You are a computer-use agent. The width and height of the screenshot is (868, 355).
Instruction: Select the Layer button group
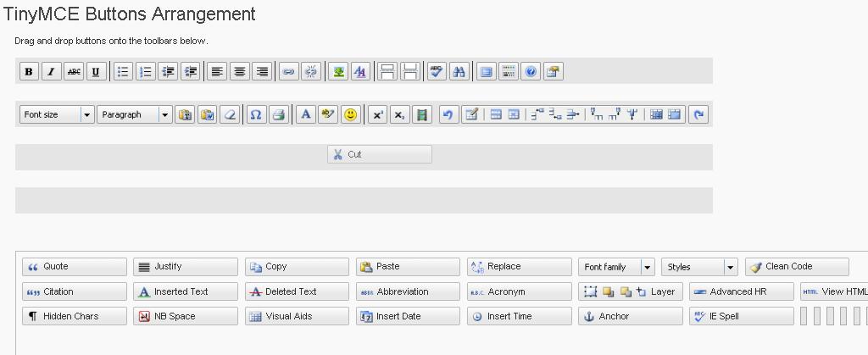click(631, 291)
